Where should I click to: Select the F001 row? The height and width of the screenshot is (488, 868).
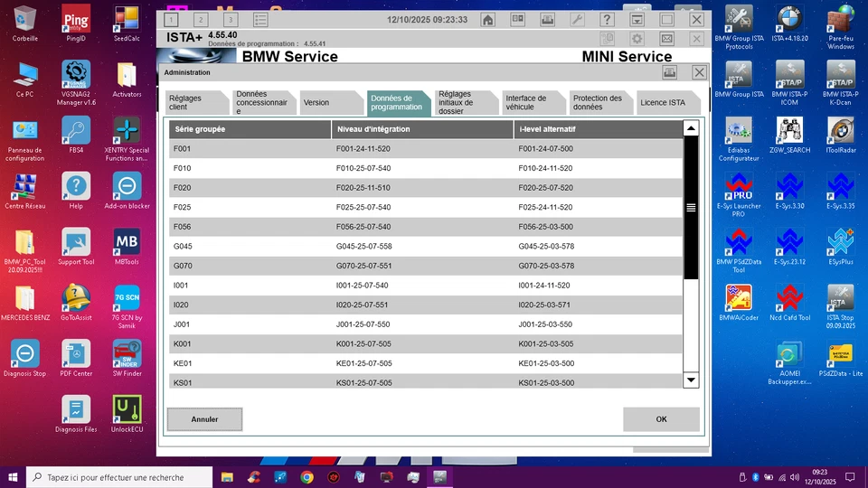(x=426, y=149)
